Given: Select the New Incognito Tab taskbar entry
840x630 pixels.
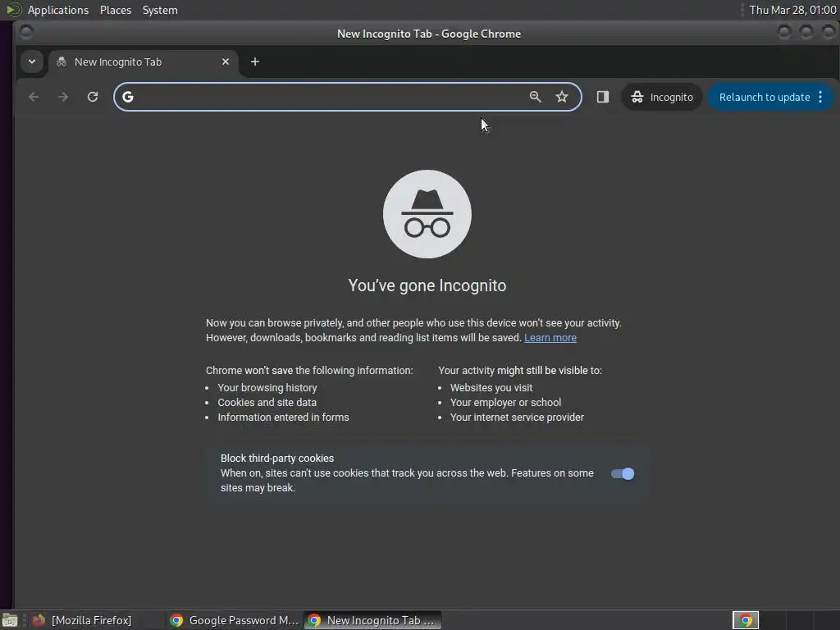Looking at the screenshot, I should point(373,620).
